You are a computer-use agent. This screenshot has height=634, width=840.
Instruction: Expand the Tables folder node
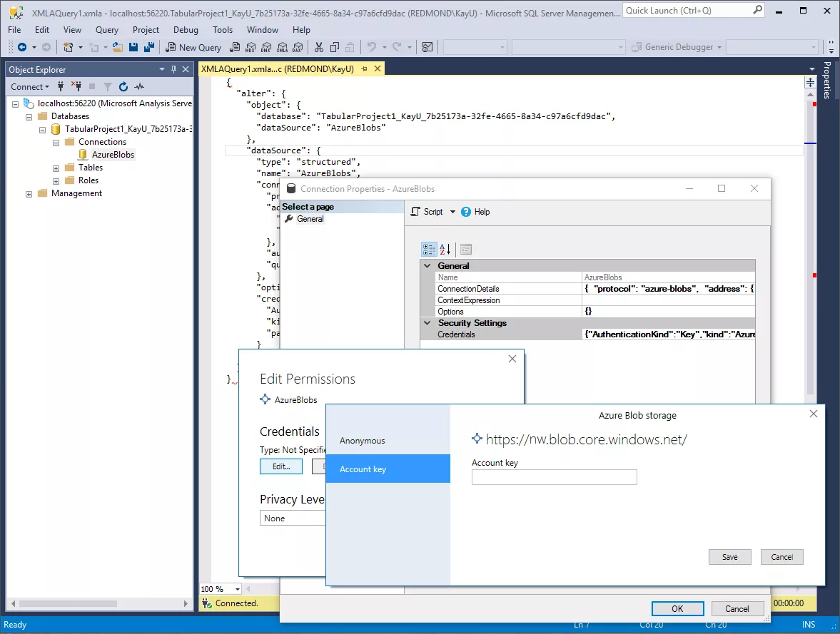pos(56,168)
